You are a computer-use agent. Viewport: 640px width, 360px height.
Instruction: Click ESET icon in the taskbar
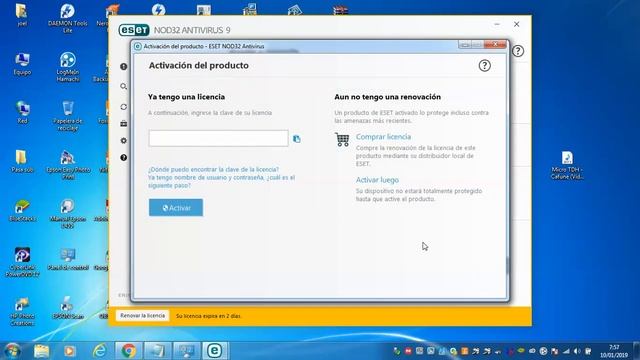215,351
